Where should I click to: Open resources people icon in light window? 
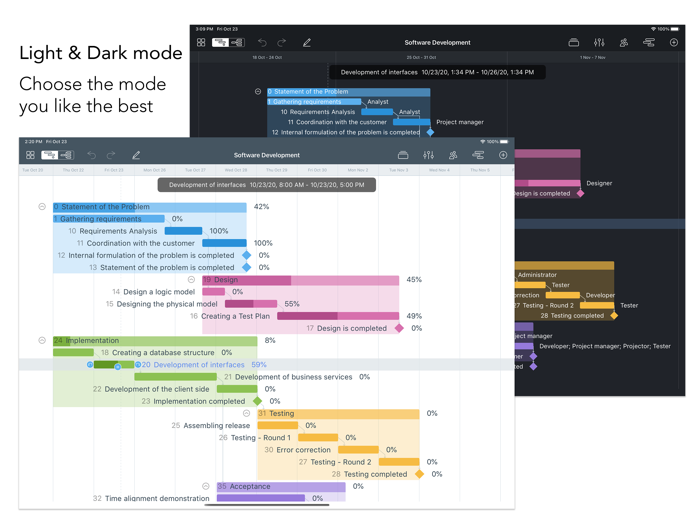(453, 155)
